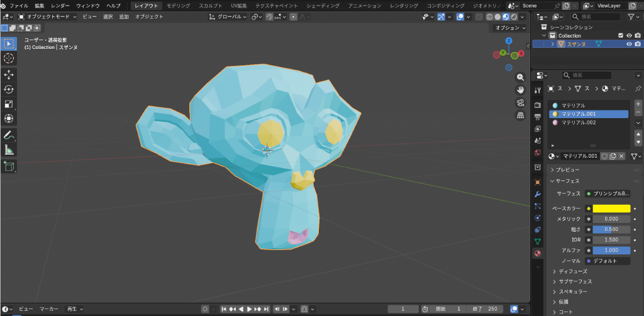Activate the Move tool

pyautogui.click(x=9, y=75)
